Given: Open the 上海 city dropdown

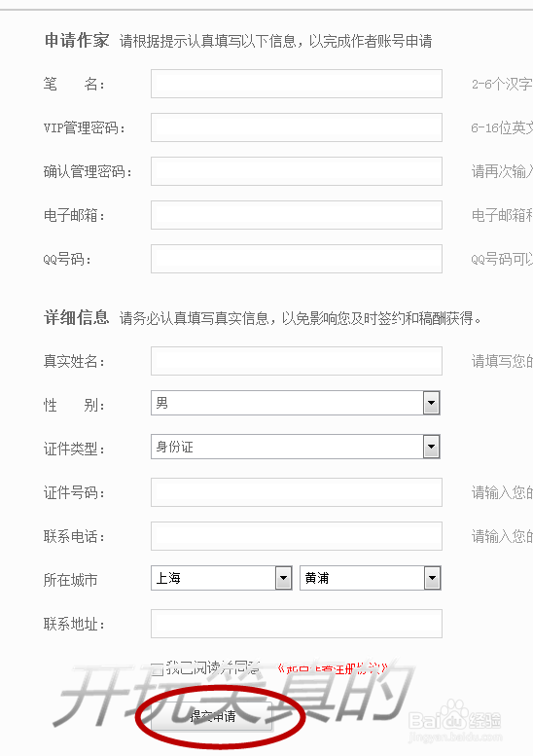Looking at the screenshot, I should [283, 578].
